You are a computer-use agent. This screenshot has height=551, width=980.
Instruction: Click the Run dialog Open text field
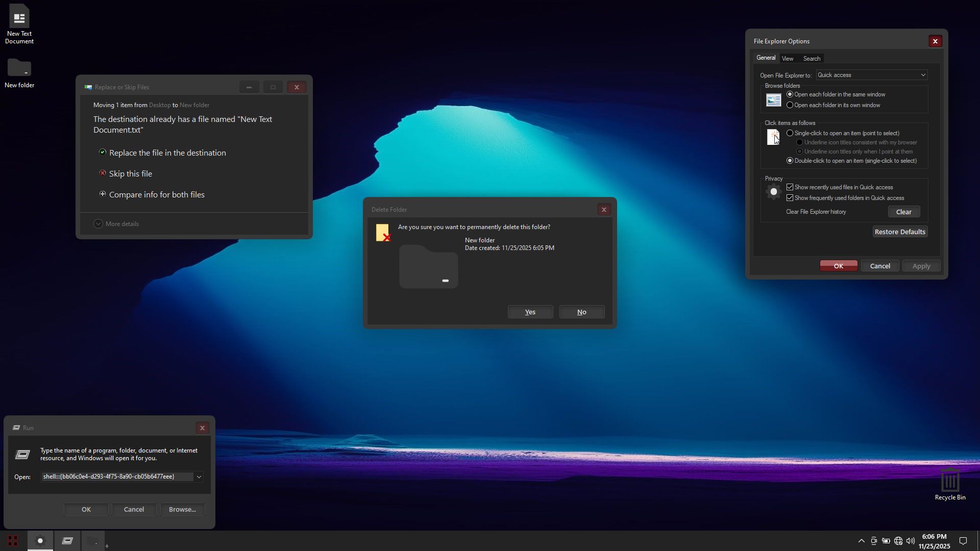click(116, 477)
